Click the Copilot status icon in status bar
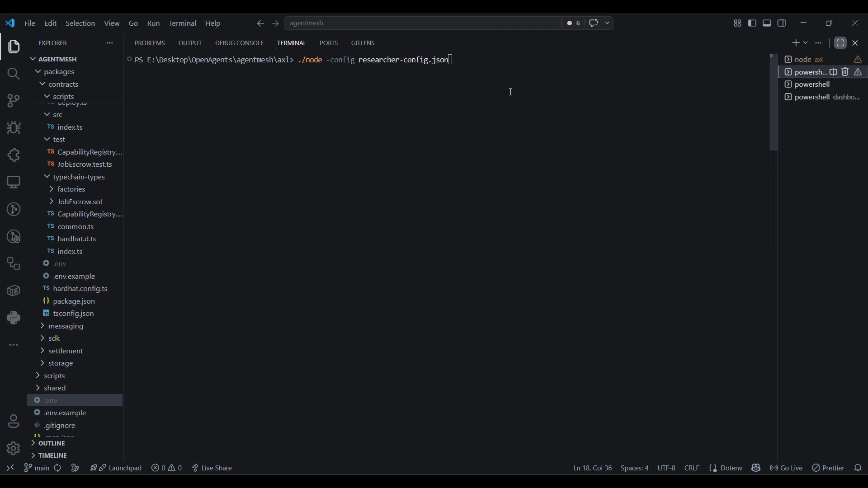 [756, 468]
